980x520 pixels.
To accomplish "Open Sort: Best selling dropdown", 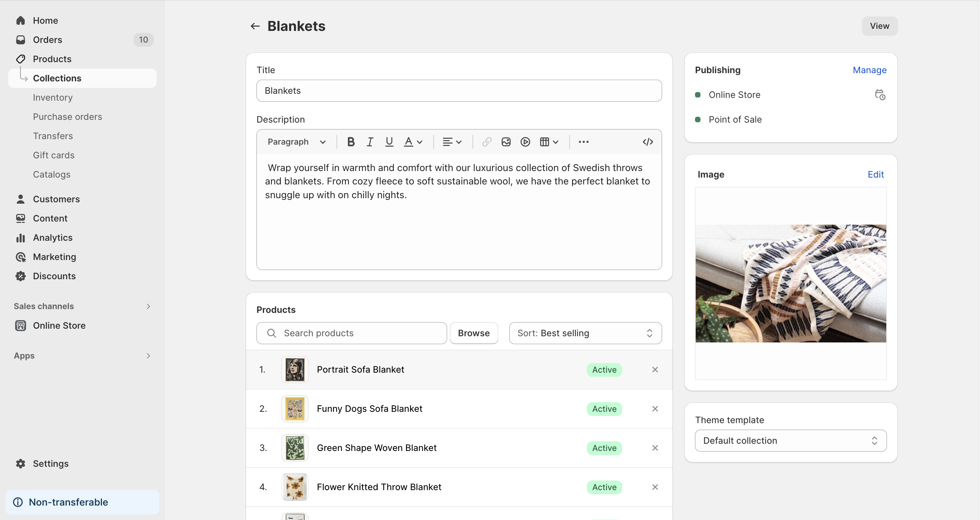I will [585, 333].
